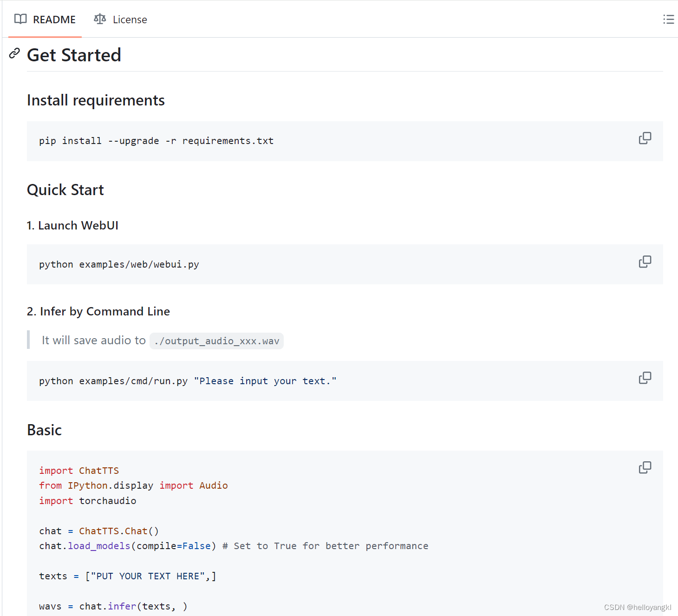
Task: Copy the pip install requirements command
Action: (645, 138)
